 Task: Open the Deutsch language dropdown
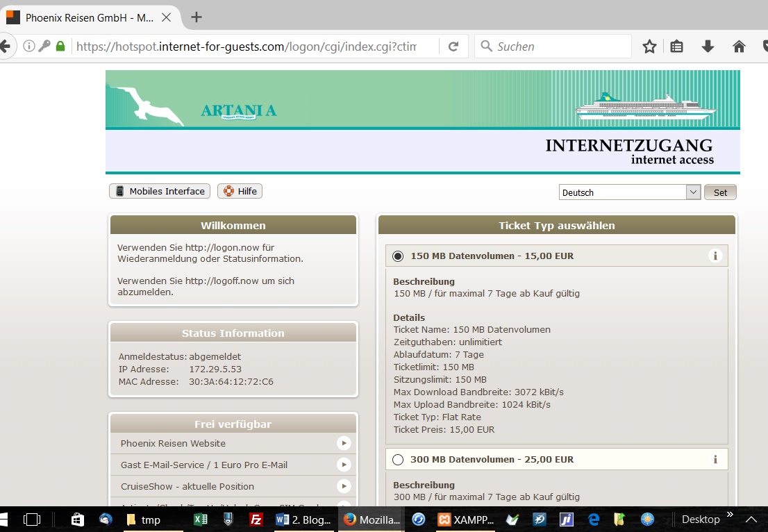pyautogui.click(x=630, y=192)
